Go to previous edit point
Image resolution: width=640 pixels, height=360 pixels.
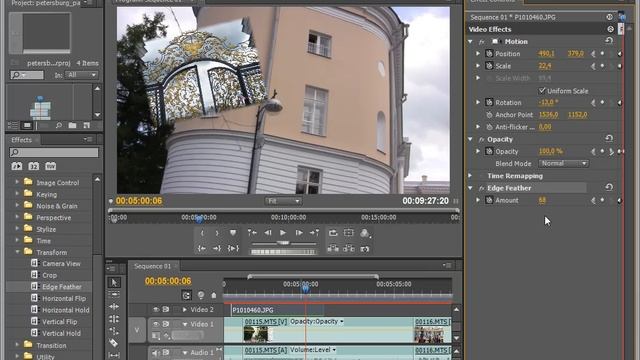(252, 233)
